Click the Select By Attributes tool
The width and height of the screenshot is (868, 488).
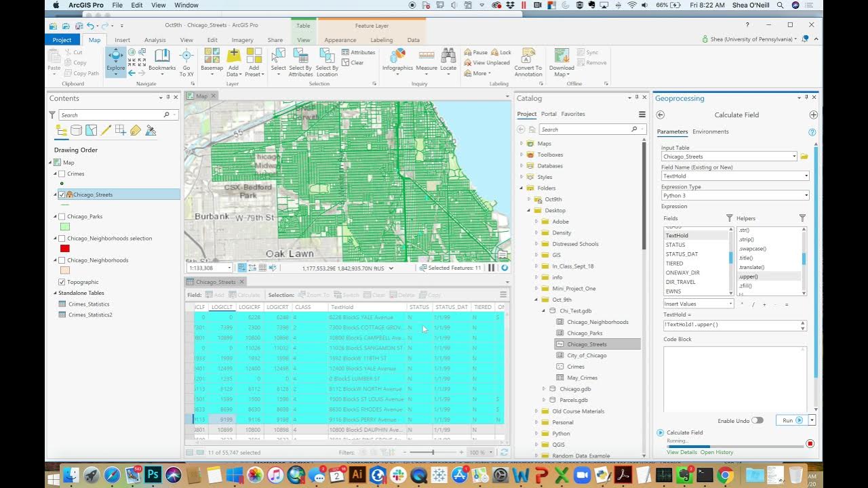pyautogui.click(x=300, y=62)
